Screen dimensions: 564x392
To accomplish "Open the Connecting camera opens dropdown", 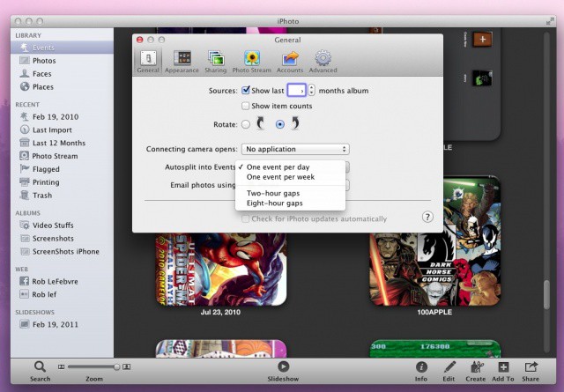I will [295, 149].
